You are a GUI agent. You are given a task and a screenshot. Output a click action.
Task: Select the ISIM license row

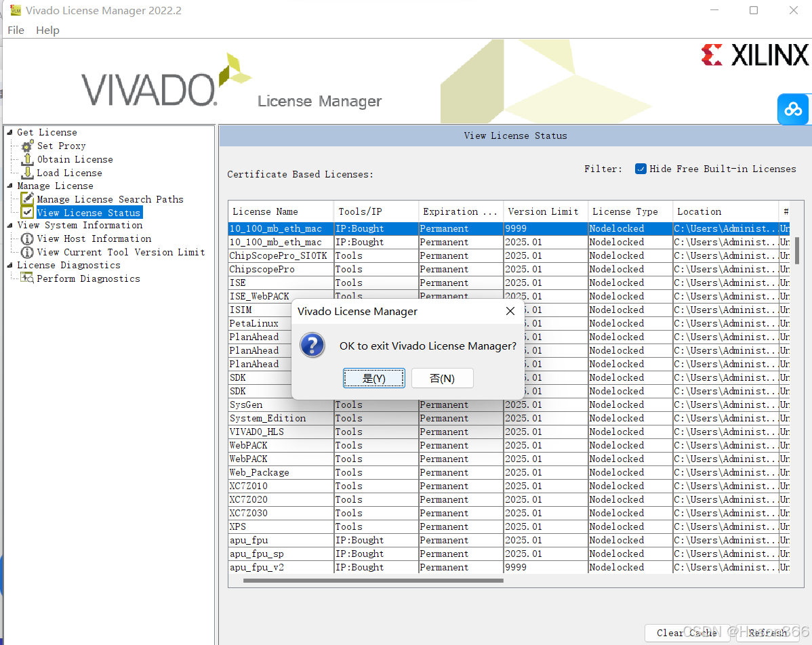pyautogui.click(x=260, y=310)
